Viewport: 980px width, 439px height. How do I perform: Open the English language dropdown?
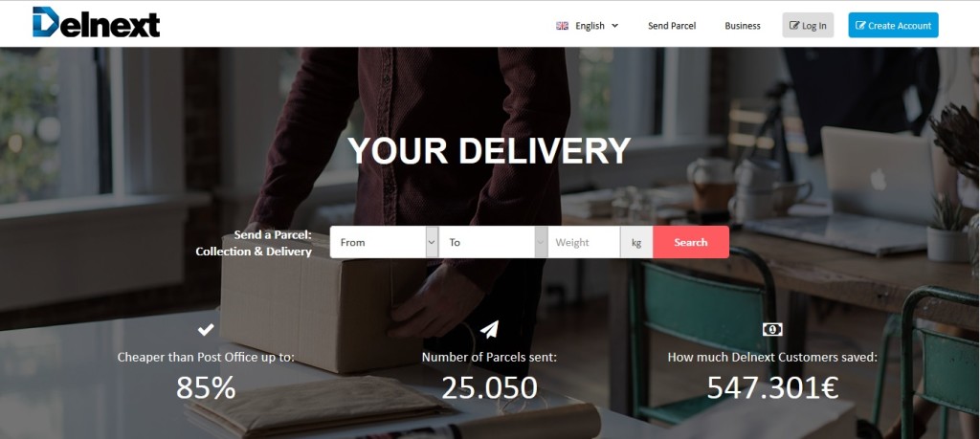coord(588,26)
